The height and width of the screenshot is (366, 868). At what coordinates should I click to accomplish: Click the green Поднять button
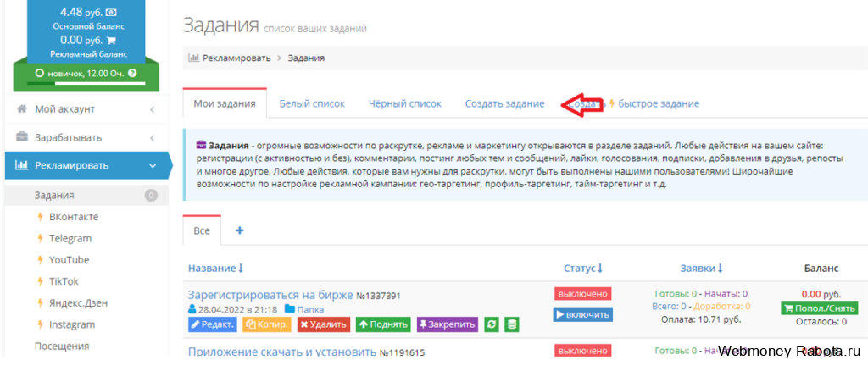(x=383, y=324)
